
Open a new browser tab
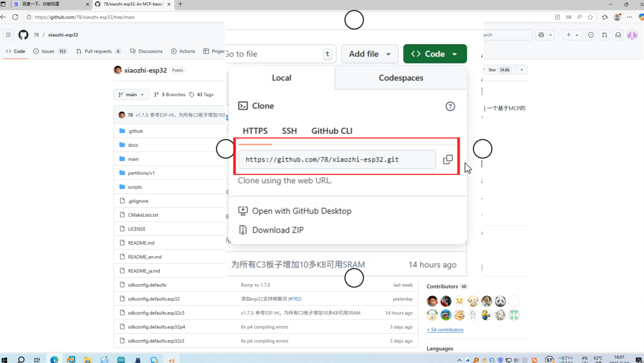[180, 4]
